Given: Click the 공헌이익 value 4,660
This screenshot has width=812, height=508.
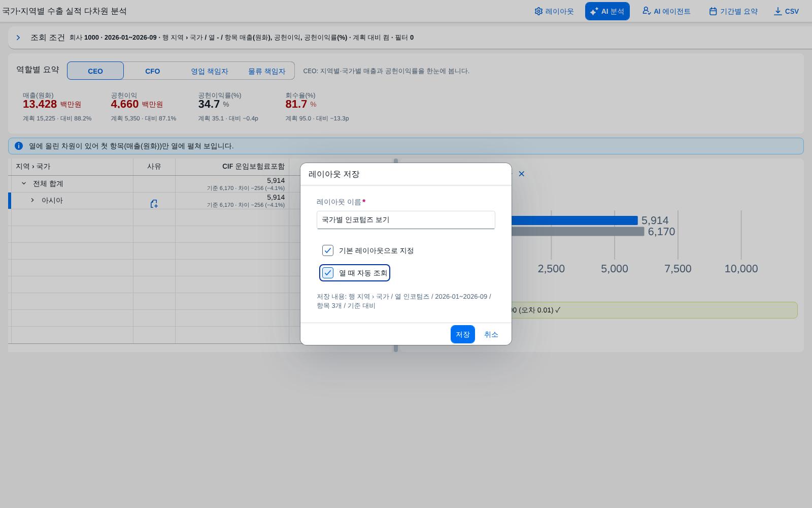Looking at the screenshot, I should (x=124, y=104).
